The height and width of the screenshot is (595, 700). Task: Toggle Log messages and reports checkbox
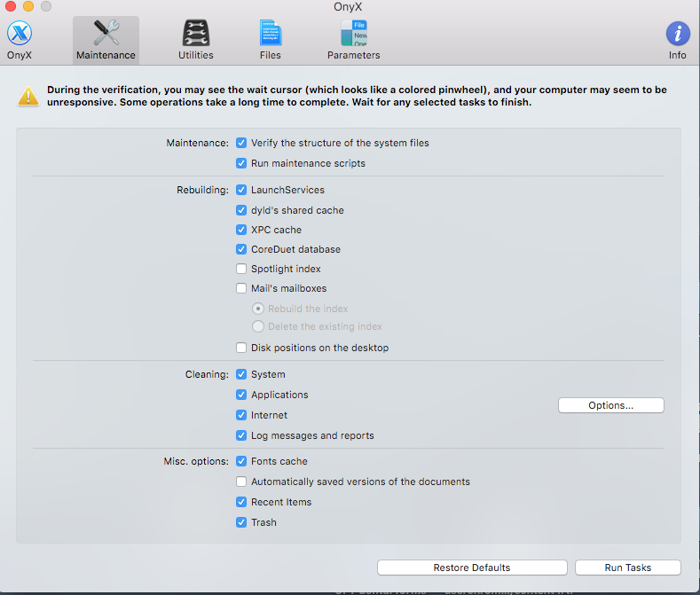[241, 435]
